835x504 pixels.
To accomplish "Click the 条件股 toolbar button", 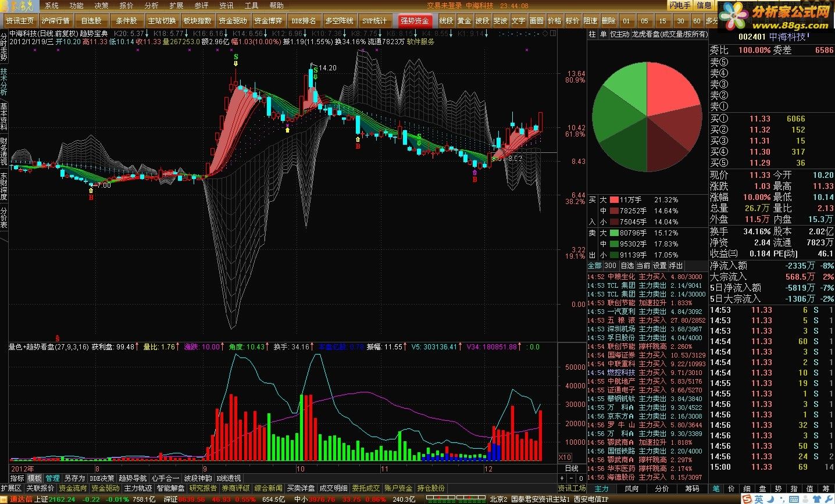I will [127, 20].
